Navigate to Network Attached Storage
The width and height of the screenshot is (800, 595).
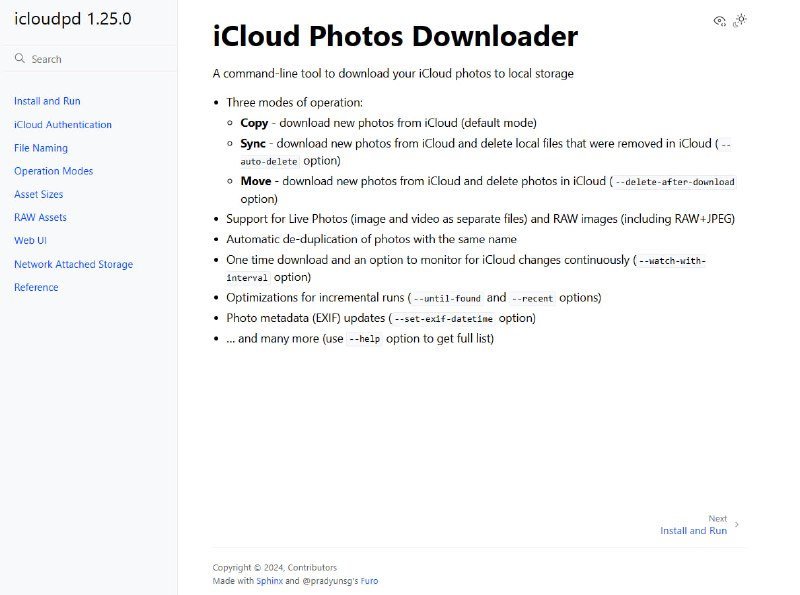point(73,264)
